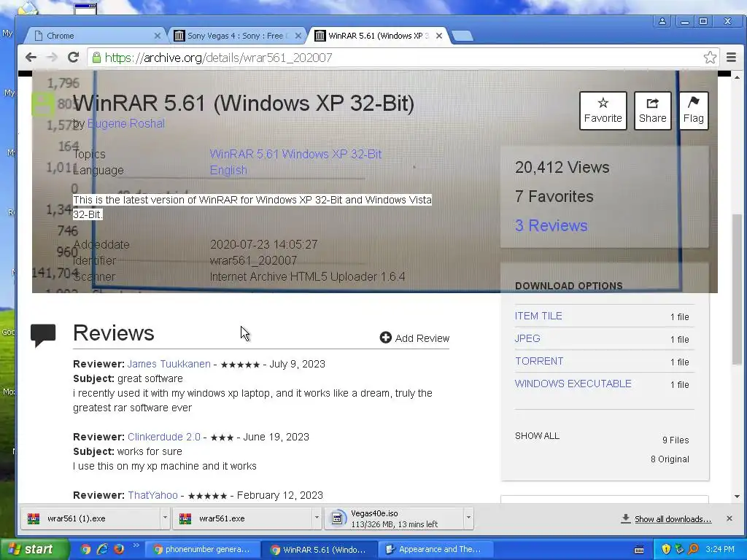Viewport: 747px width, 560px height.
Task: Open the wrar561 (1).exe download item
Action: [x=90, y=518]
